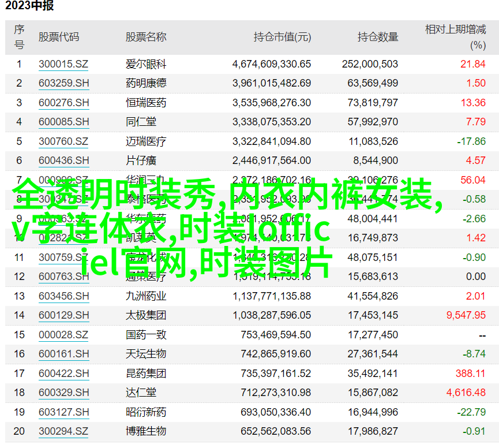Open stock code link 600129.SH

(63, 315)
